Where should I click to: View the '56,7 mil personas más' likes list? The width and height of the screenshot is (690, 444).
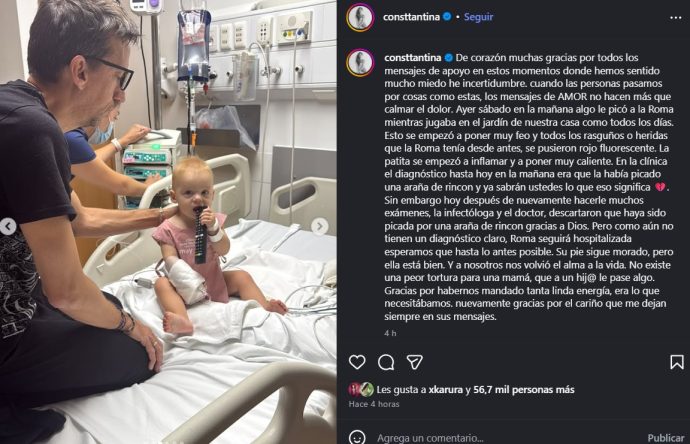coord(524,389)
